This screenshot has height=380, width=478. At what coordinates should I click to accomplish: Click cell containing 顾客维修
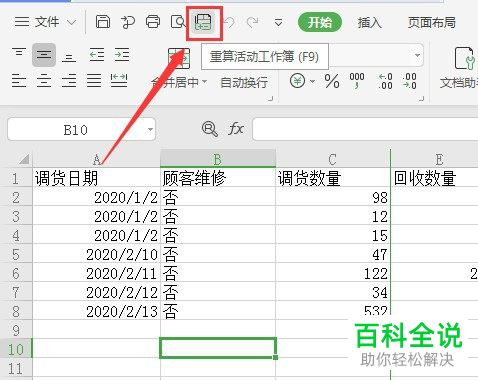tap(218, 178)
